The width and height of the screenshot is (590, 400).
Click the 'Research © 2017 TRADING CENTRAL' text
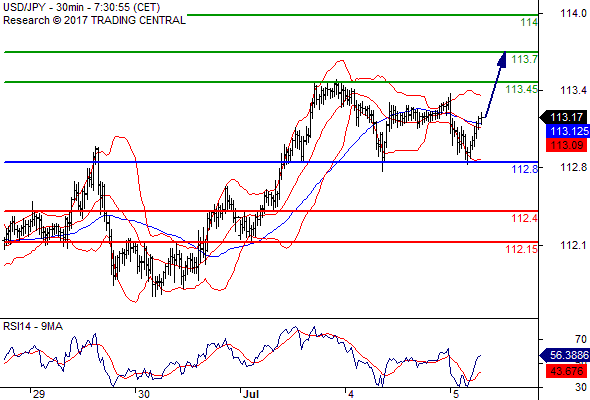click(94, 20)
